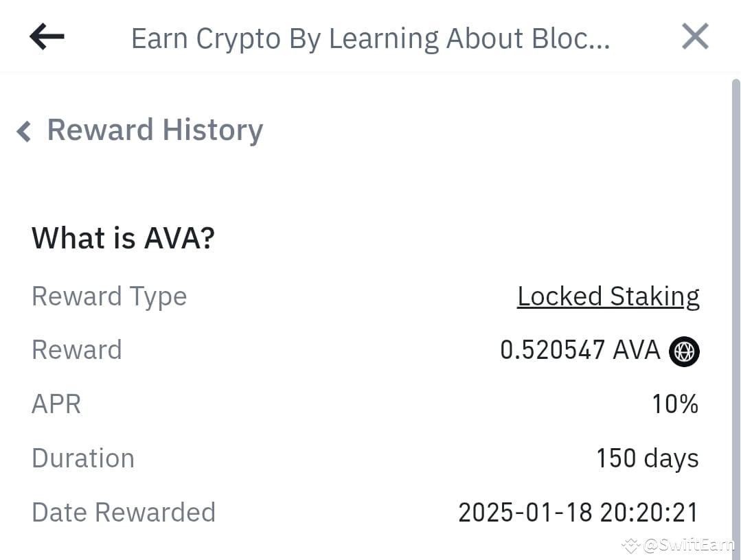Select the 10% APR value
741x560 pixels.
pos(675,404)
